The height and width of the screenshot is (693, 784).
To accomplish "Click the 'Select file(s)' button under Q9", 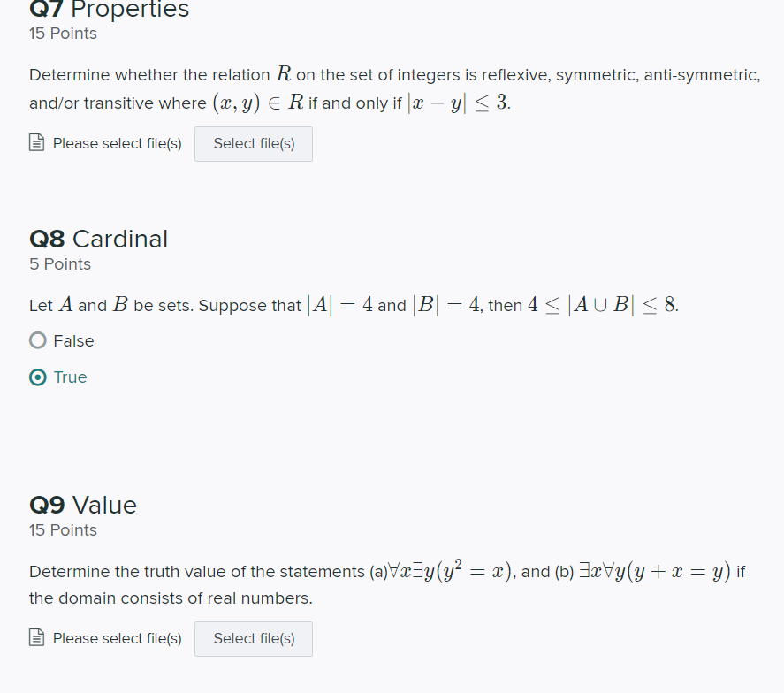I will (x=253, y=638).
